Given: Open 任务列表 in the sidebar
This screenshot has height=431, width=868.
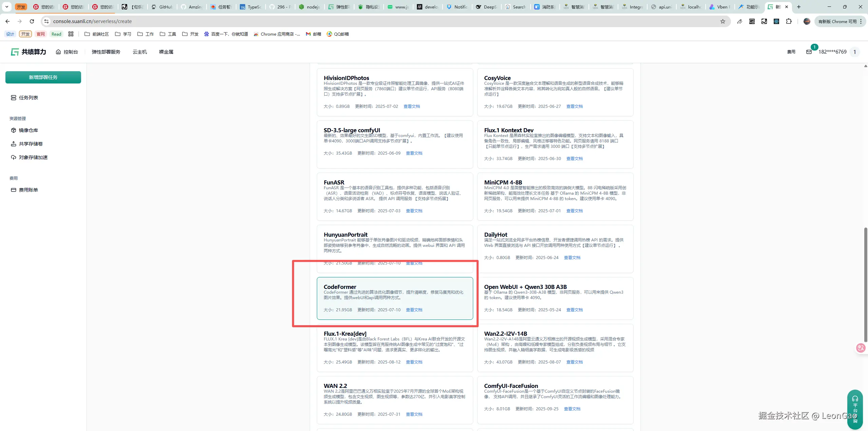Looking at the screenshot, I should click(28, 98).
